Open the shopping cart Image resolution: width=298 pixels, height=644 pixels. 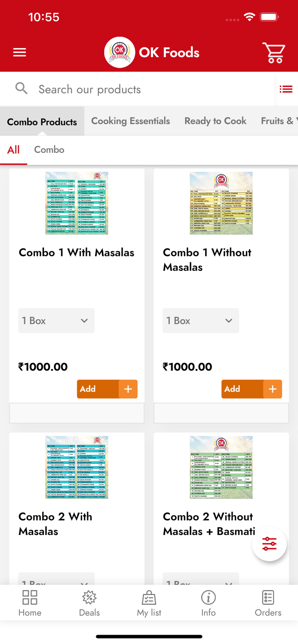[x=273, y=53]
